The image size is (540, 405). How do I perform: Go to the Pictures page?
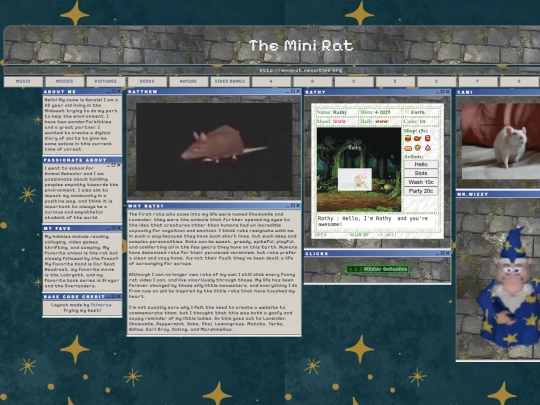pos(106,82)
